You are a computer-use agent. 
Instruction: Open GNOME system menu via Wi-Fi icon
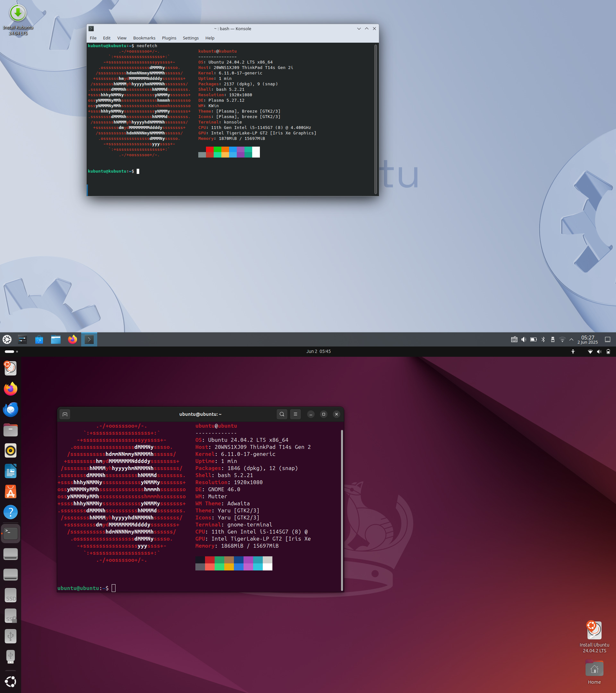[590, 352]
